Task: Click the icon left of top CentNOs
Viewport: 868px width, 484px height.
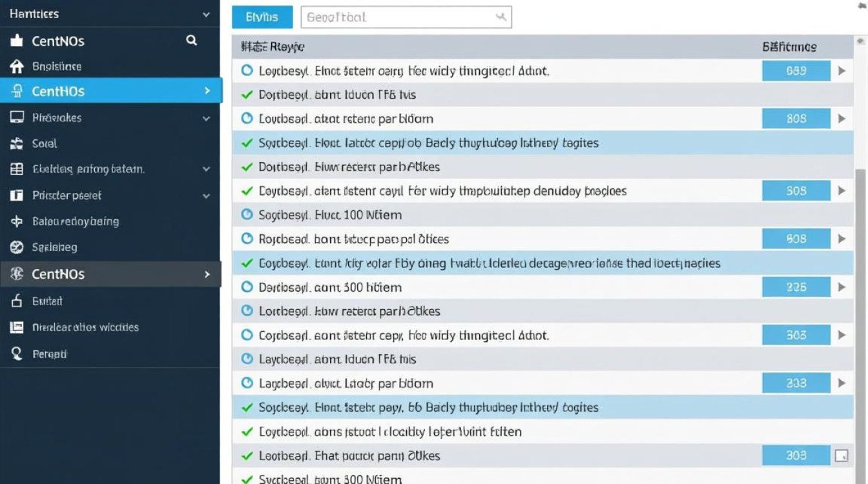Action: tap(17, 41)
